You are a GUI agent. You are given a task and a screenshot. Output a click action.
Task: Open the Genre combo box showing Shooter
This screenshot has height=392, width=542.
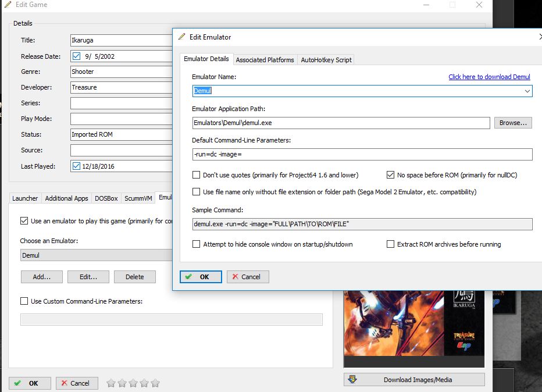coord(122,72)
